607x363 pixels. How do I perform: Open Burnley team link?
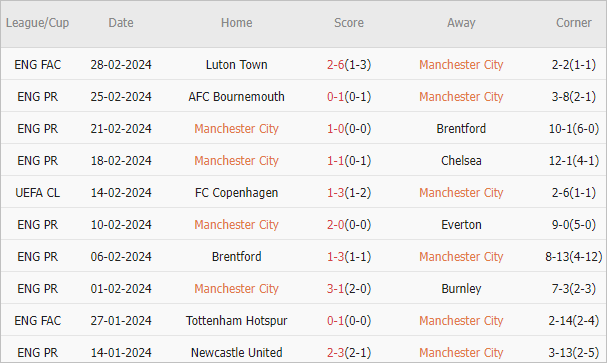(x=461, y=289)
